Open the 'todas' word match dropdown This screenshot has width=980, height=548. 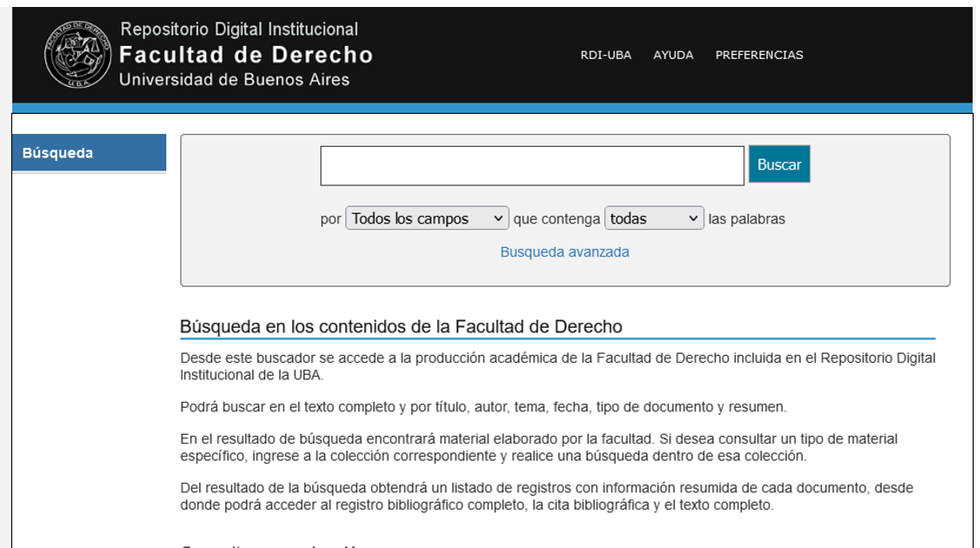654,218
